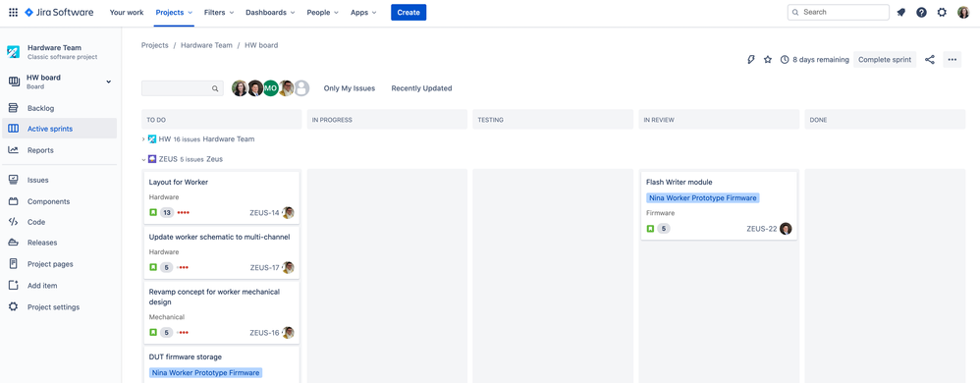This screenshot has height=383, width=980.
Task: Click the share icon for the board
Action: click(x=930, y=59)
